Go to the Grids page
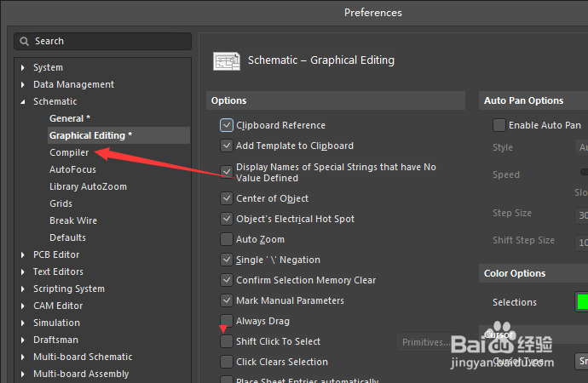 click(x=61, y=203)
